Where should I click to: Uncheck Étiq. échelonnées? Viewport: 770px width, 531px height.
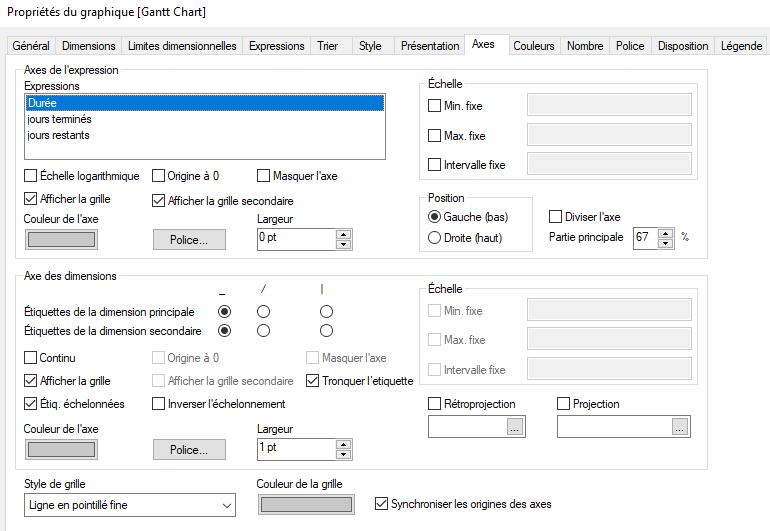pyautogui.click(x=30, y=404)
